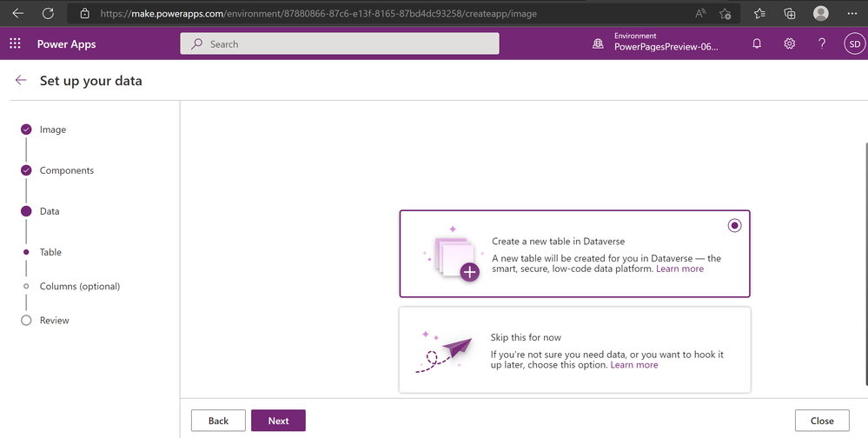Screen dimensions: 868x438
Task: Click the Power Apps title
Action: coord(66,44)
